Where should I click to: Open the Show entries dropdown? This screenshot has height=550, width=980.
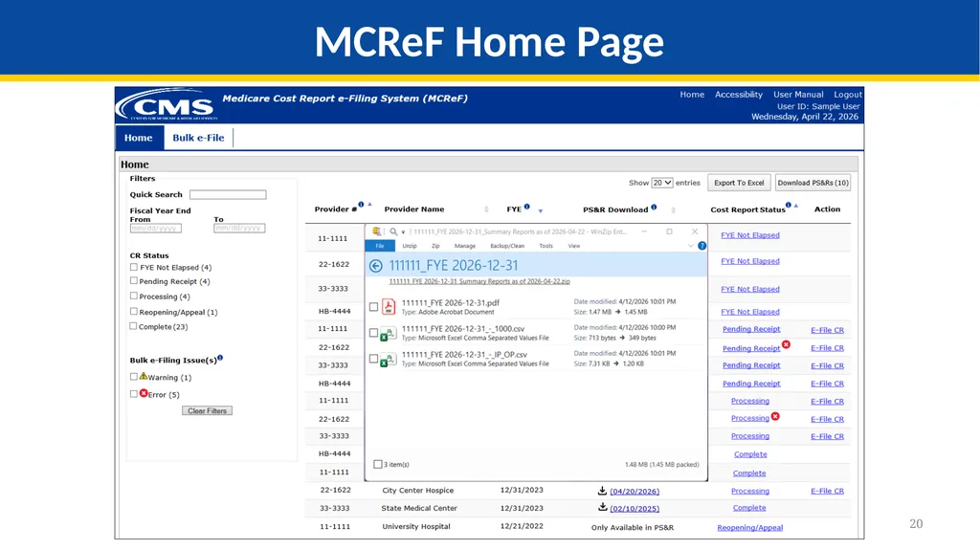[x=662, y=183]
